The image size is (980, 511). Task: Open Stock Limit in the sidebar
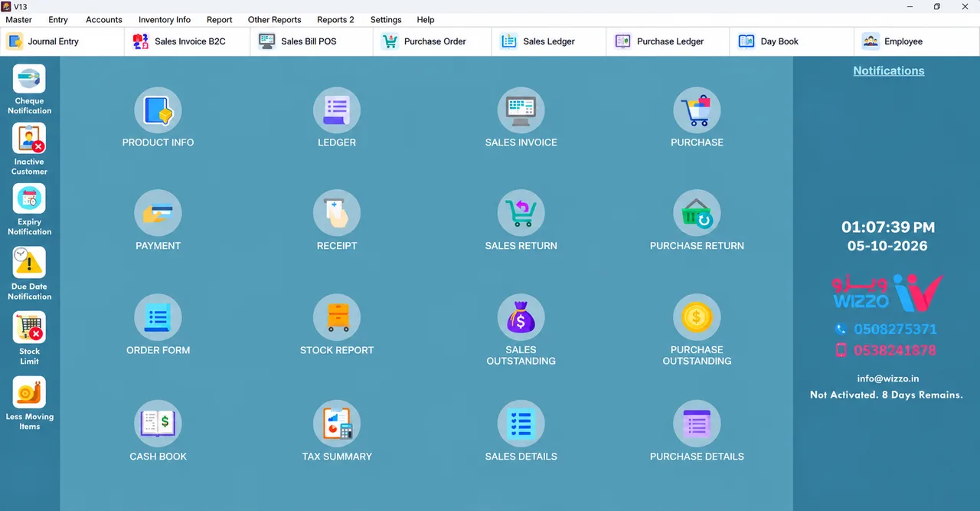point(29,339)
